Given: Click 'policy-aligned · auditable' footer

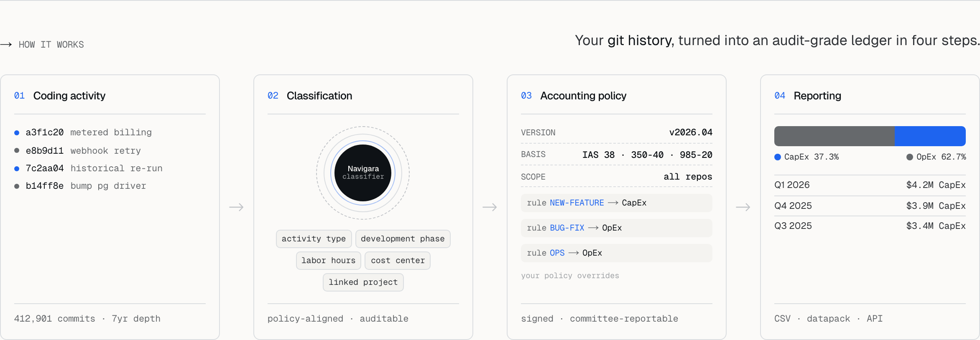Looking at the screenshot, I should [x=338, y=319].
